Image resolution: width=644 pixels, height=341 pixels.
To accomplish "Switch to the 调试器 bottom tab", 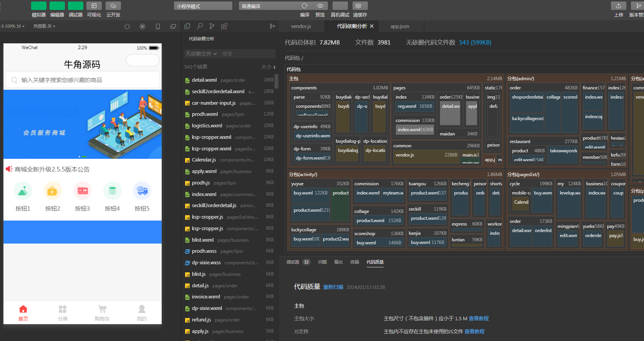I will point(293,262).
